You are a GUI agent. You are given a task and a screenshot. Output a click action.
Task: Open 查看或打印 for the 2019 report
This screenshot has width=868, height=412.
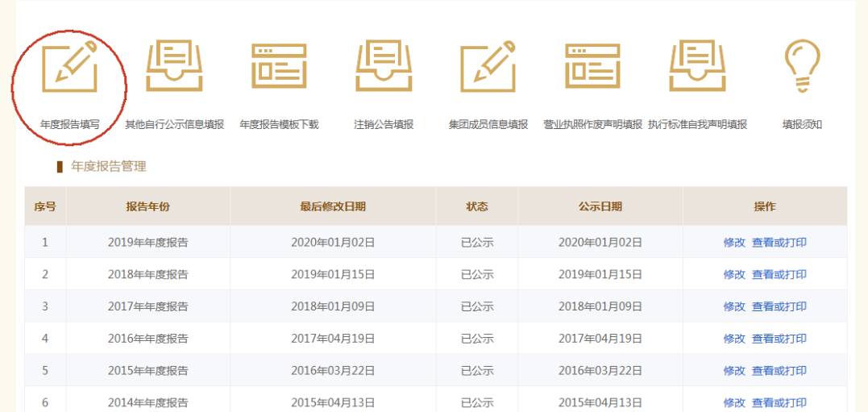pos(779,243)
